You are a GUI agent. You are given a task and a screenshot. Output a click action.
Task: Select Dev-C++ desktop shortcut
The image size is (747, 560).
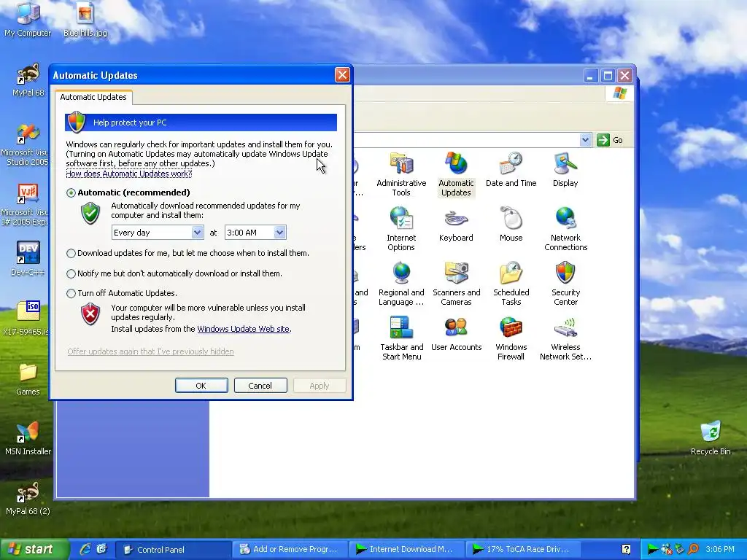(x=28, y=259)
